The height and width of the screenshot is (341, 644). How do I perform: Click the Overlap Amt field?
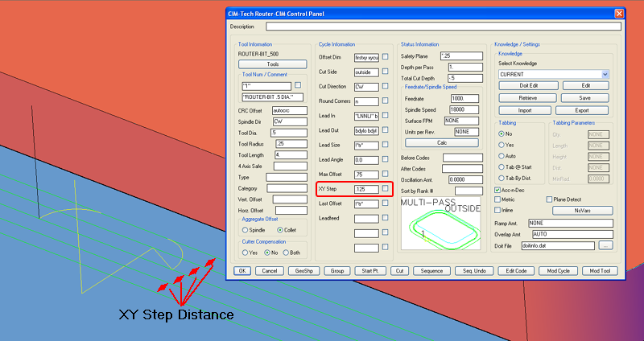pyautogui.click(x=572, y=234)
